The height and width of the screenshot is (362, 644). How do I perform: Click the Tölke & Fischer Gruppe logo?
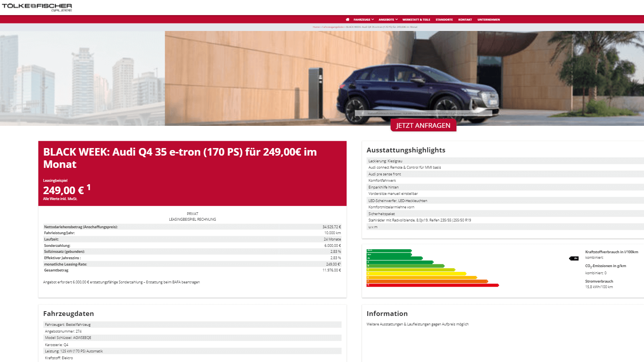(37, 7)
